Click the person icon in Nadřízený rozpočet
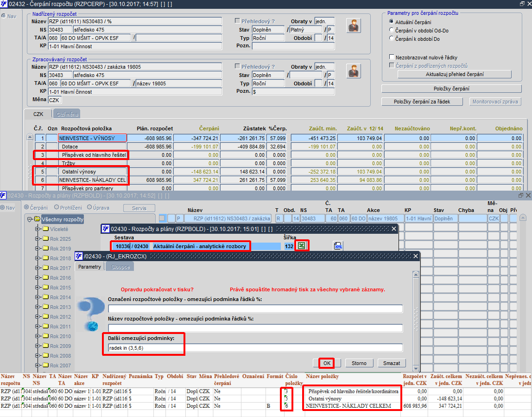Viewport: 532px width, 417px height. click(x=354, y=26)
